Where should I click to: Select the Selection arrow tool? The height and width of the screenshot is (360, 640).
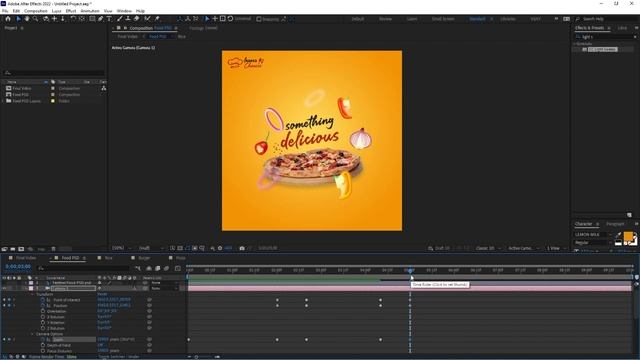(18, 19)
